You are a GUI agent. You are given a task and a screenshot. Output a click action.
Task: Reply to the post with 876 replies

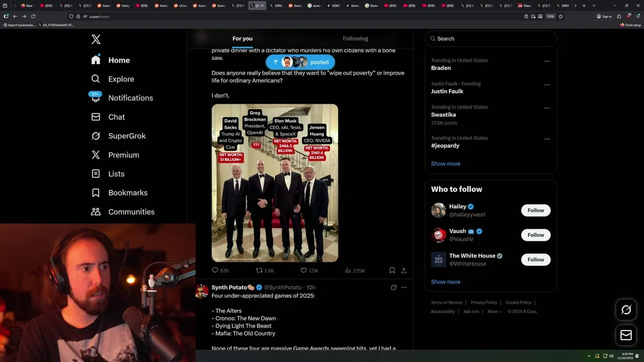(220, 270)
